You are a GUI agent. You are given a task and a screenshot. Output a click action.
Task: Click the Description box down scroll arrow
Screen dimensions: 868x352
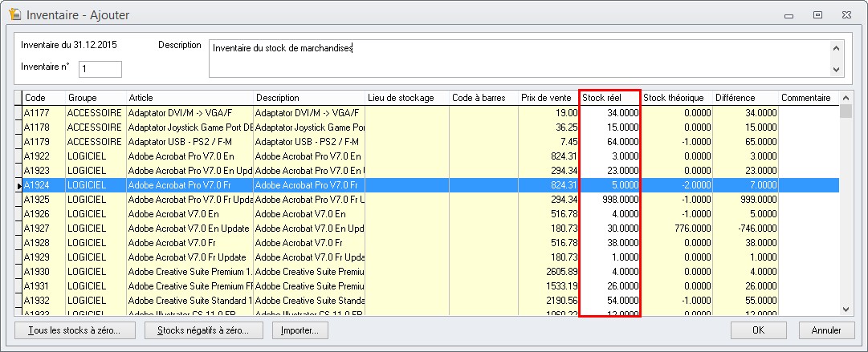835,70
